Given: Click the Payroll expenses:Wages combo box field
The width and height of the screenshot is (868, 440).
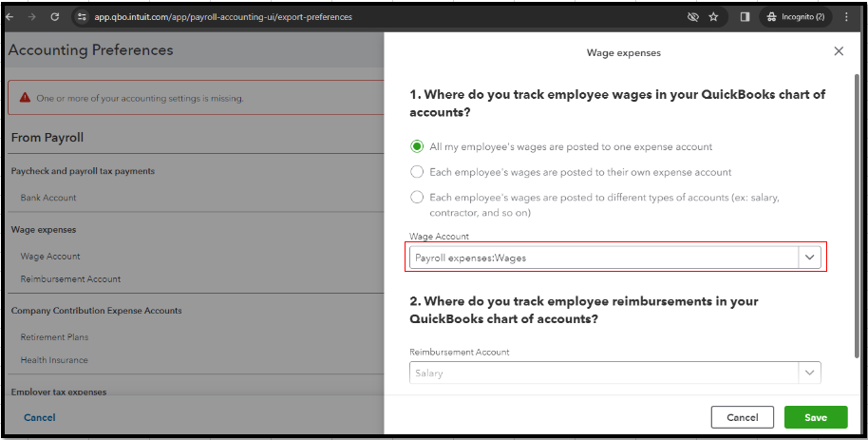Looking at the screenshot, I should [603, 258].
